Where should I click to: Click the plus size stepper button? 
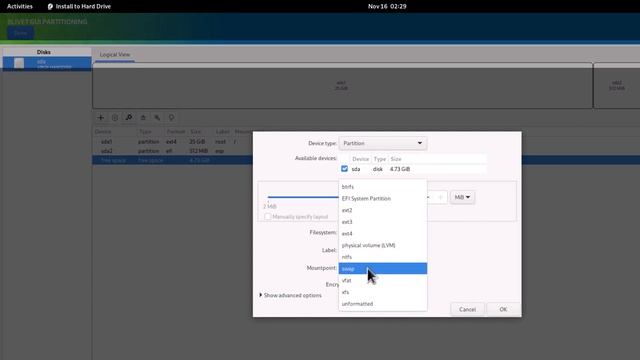(440, 197)
